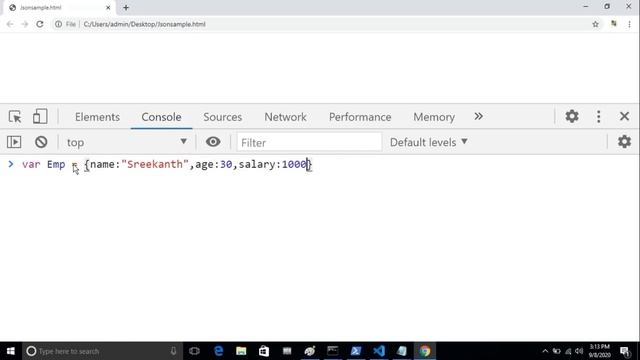This screenshot has width=640, height=360.
Task: Open DevTools three-dot customize menu
Action: 598,117
